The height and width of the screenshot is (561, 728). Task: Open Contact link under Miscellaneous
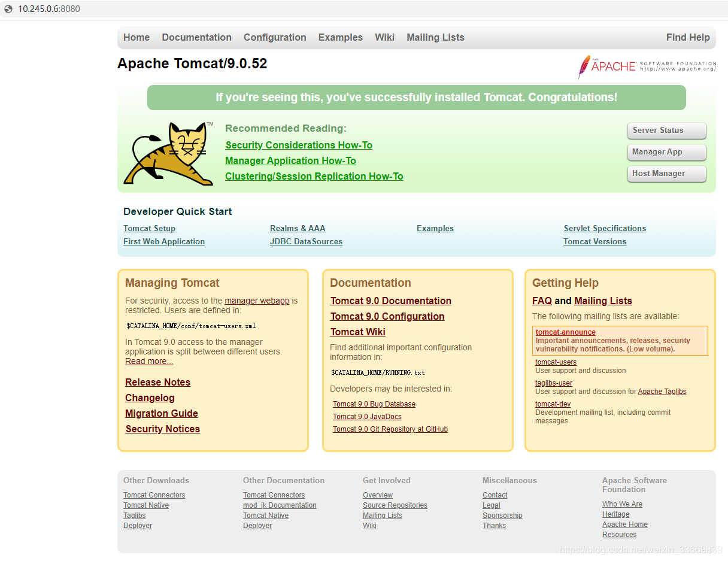495,495
